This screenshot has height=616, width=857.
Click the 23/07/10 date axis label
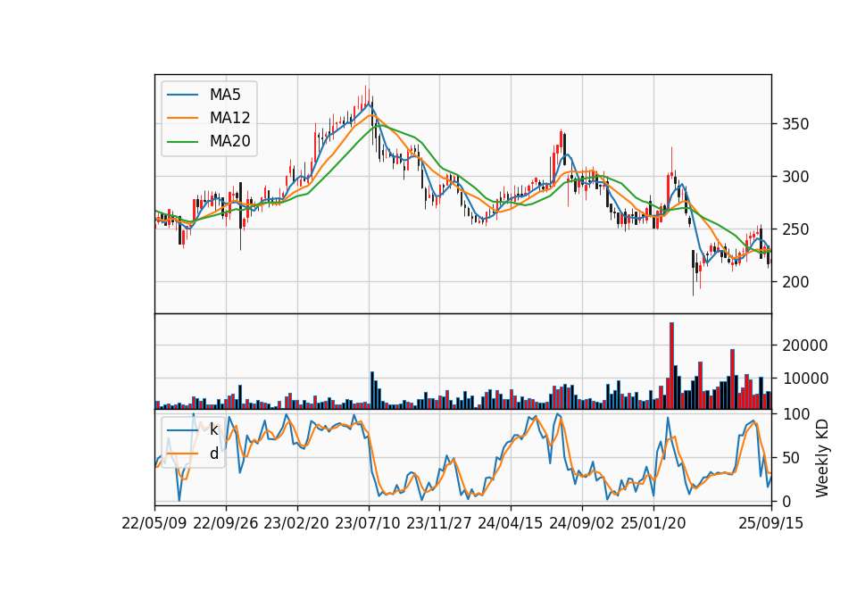(x=368, y=523)
